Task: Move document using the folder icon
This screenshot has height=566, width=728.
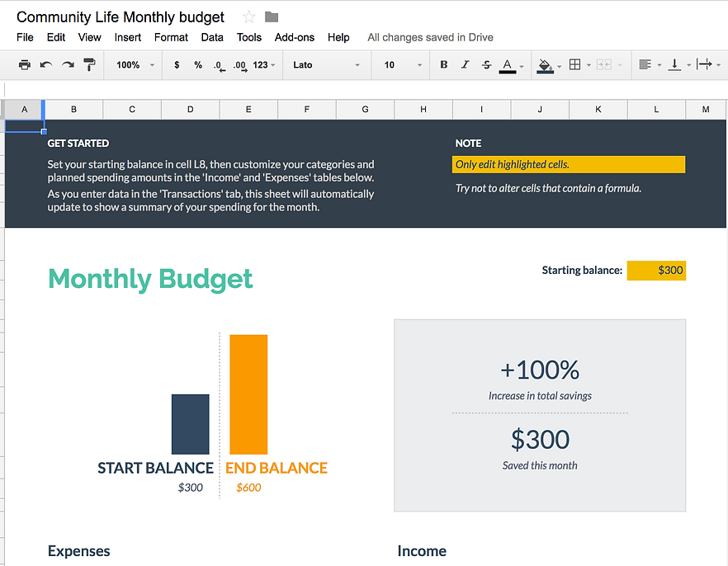Action: [272, 17]
